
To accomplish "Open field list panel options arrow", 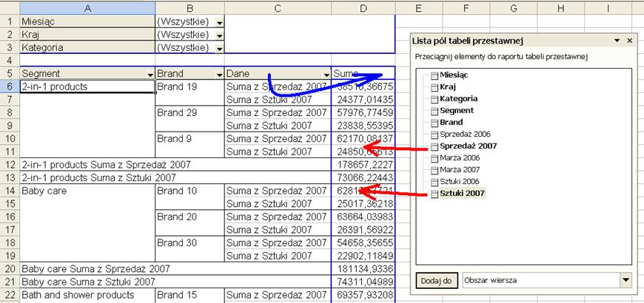I will click(617, 41).
